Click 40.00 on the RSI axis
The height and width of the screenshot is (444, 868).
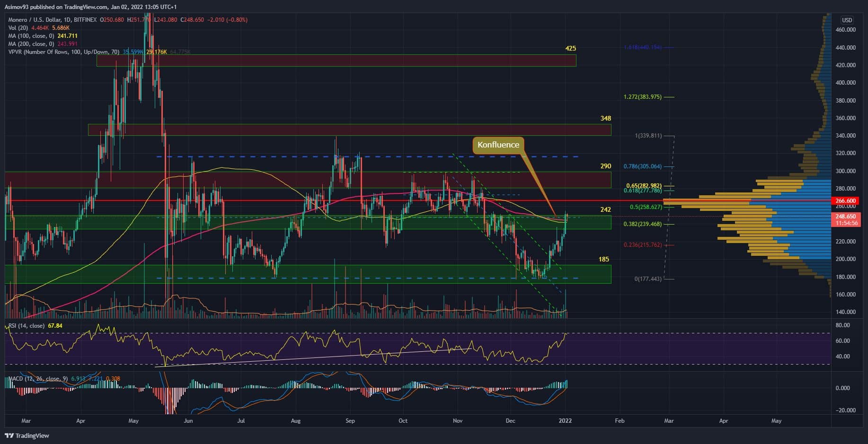pyautogui.click(x=843, y=357)
